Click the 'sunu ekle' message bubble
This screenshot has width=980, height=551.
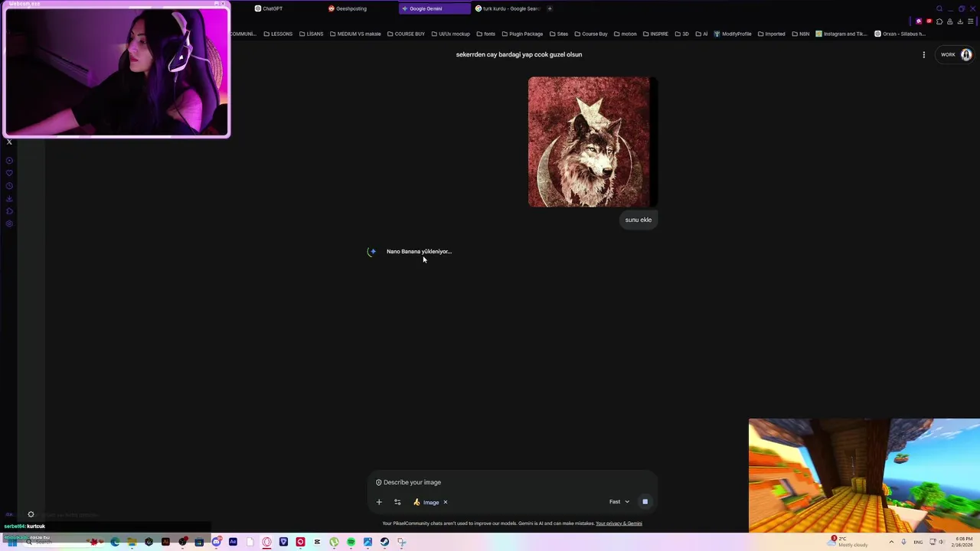639,220
